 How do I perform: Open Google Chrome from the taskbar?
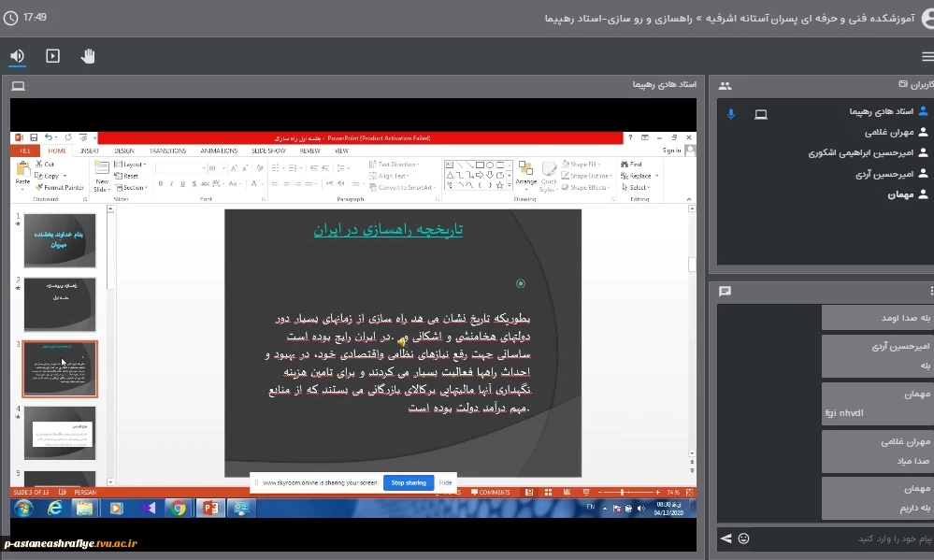tap(178, 509)
